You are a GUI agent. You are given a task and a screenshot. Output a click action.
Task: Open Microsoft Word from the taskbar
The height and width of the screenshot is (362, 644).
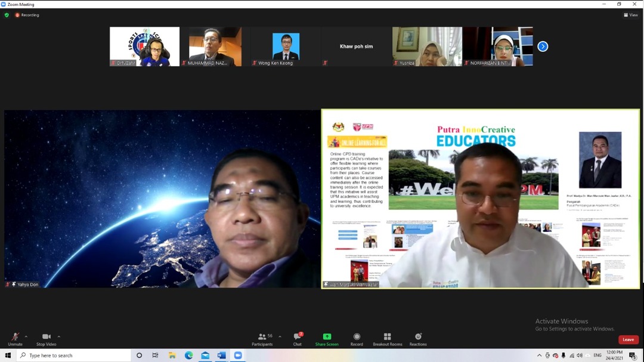[x=221, y=355]
